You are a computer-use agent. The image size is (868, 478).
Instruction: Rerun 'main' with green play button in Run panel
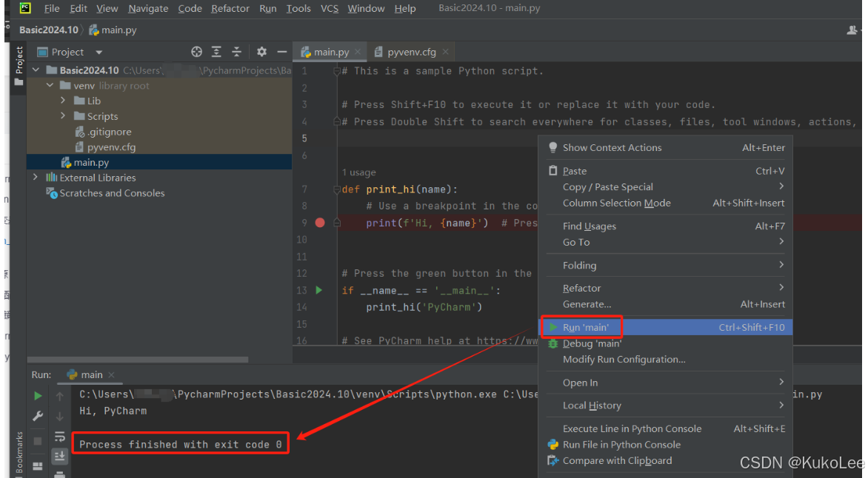[38, 396]
